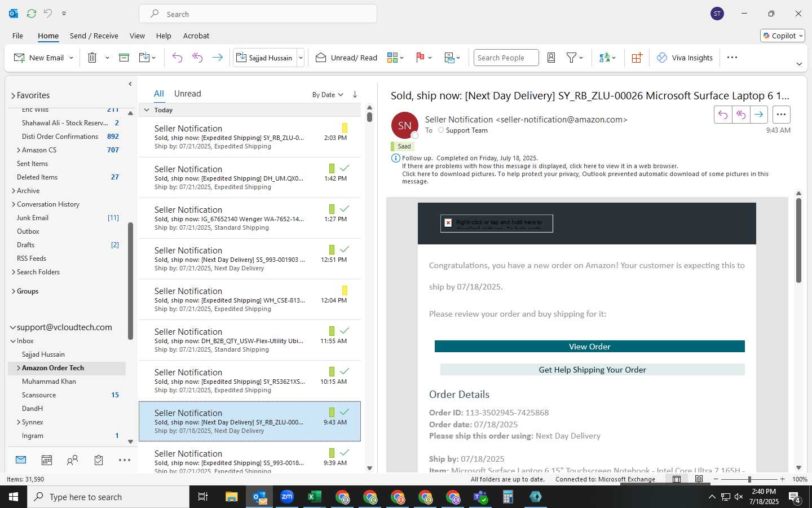The width and height of the screenshot is (812, 508).
Task: Click the reading pane Reply All icon
Action: [741, 115]
